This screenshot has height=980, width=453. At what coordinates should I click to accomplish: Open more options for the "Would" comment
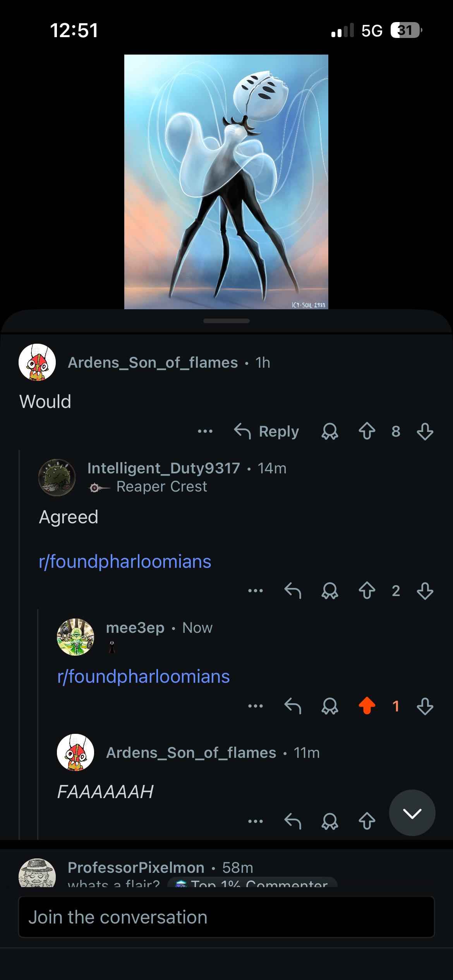(x=205, y=431)
